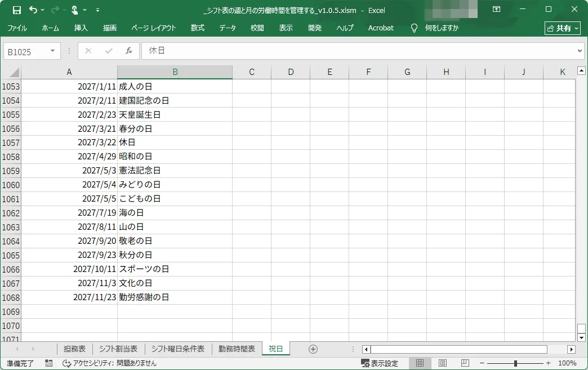Screen dimensions: 588x370
Task: Click the touch/mouse mode hand icon
Action: click(x=74, y=10)
